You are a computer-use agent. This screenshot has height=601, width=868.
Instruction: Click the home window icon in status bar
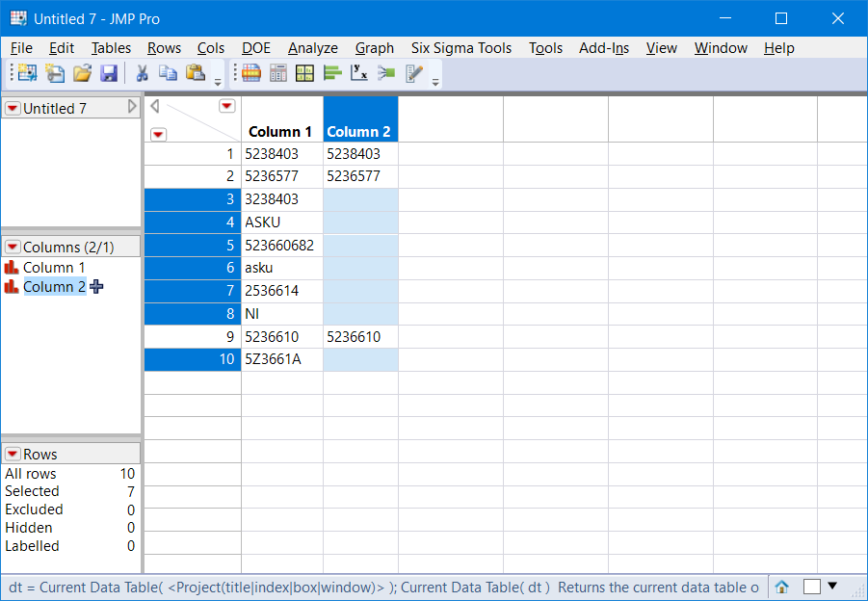[781, 587]
